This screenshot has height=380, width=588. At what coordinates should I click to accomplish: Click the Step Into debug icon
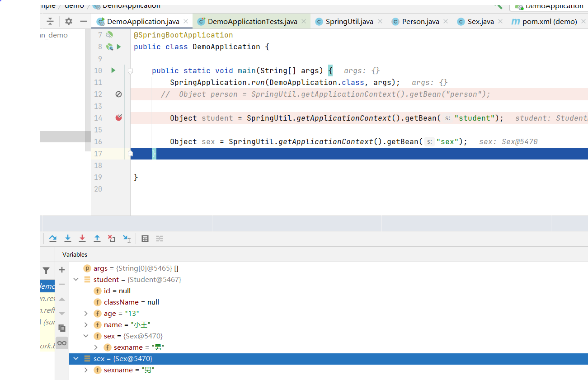68,239
